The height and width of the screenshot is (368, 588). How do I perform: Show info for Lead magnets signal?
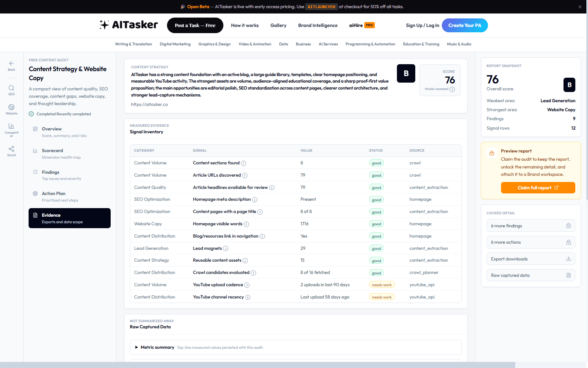225,249
